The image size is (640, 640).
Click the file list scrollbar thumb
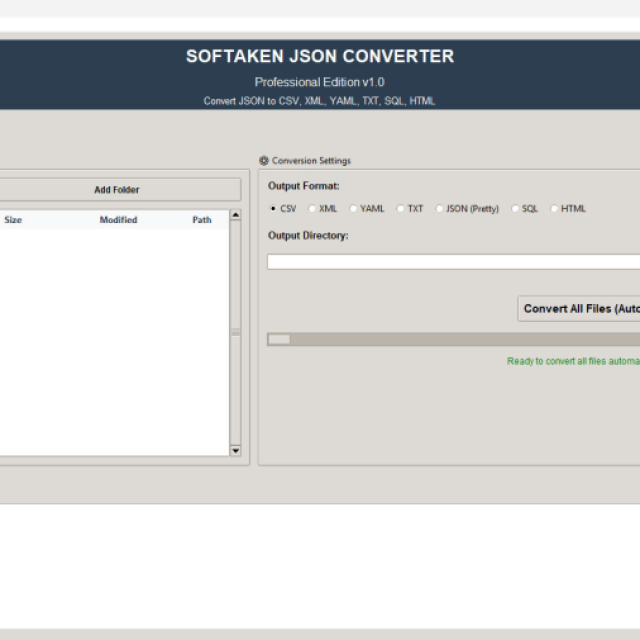click(x=236, y=332)
